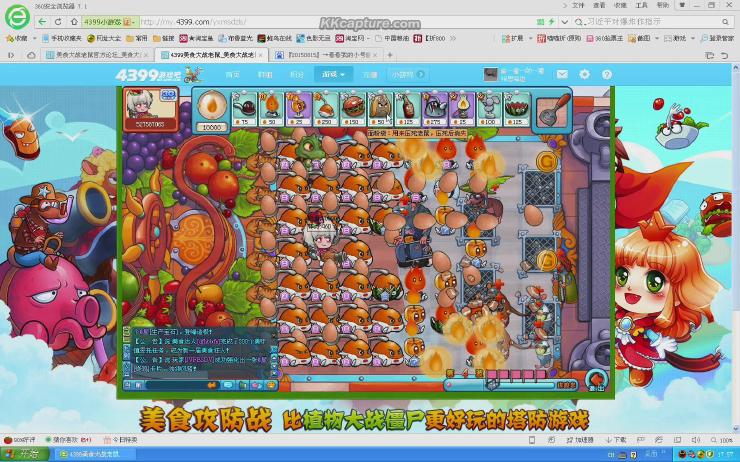Open the 帮助 menu

pos(663,5)
